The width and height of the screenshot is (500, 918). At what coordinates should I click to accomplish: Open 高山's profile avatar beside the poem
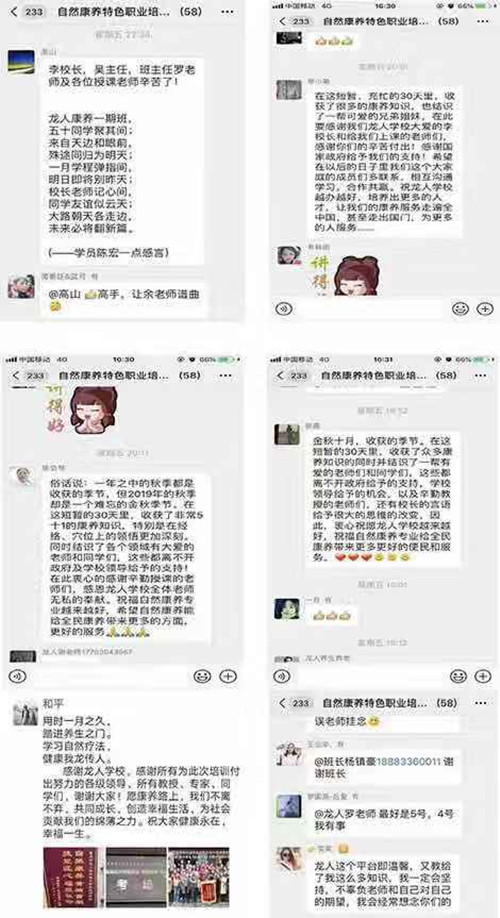tap(21, 62)
